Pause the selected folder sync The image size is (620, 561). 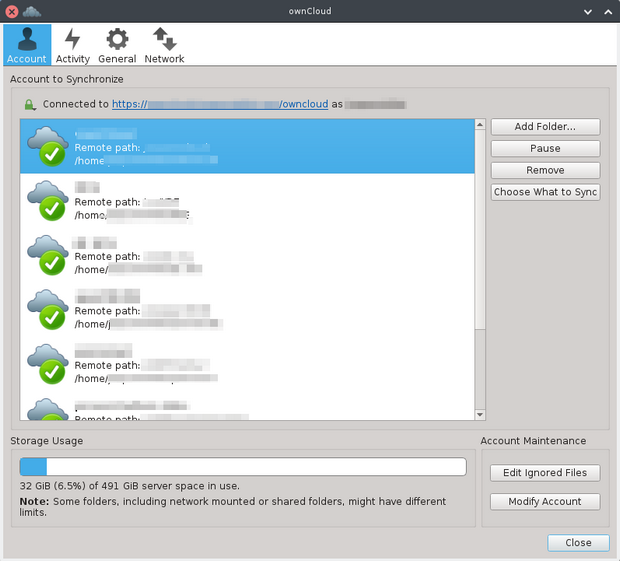545,148
